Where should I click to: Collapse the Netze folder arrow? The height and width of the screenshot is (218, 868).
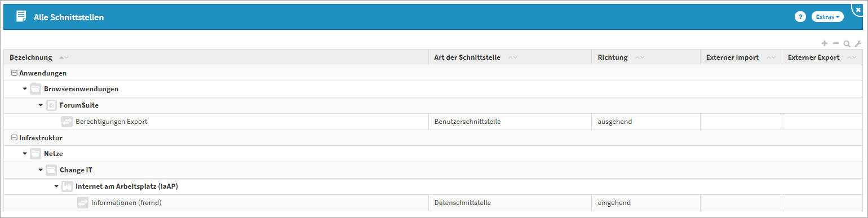[25, 153]
